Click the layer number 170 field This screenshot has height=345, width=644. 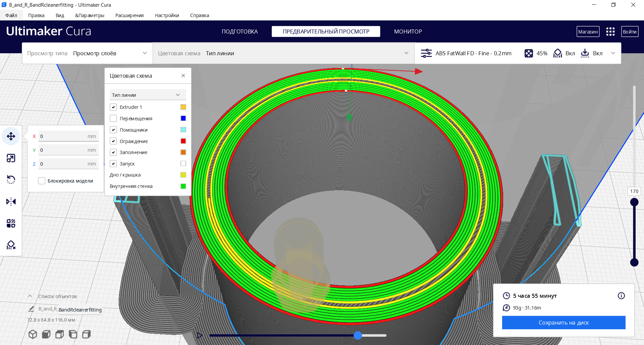pos(634,191)
